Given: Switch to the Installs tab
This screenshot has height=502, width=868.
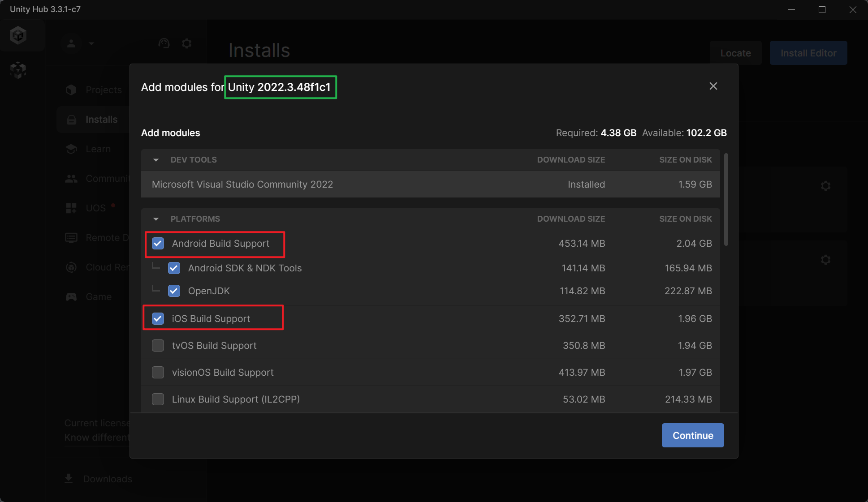Looking at the screenshot, I should pos(101,120).
